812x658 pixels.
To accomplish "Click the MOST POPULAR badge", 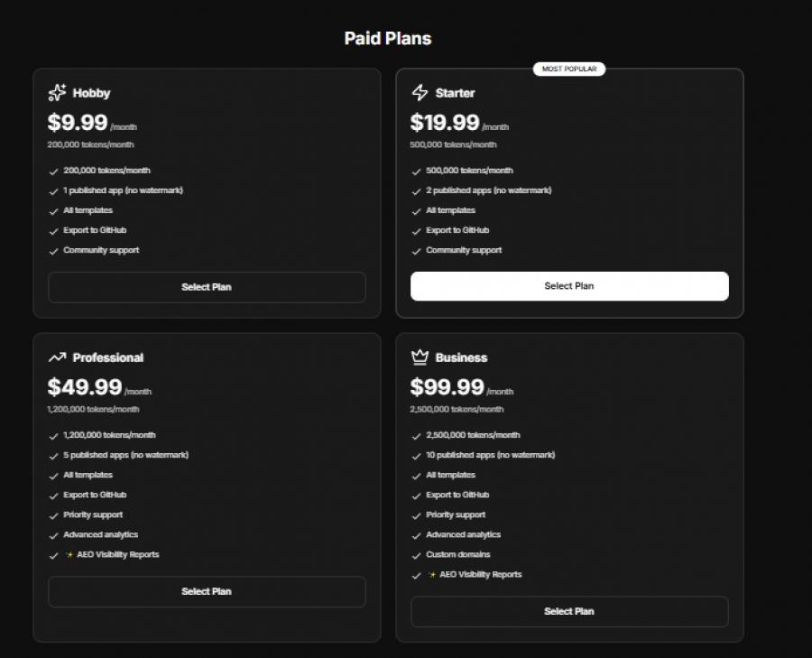I will pos(569,69).
